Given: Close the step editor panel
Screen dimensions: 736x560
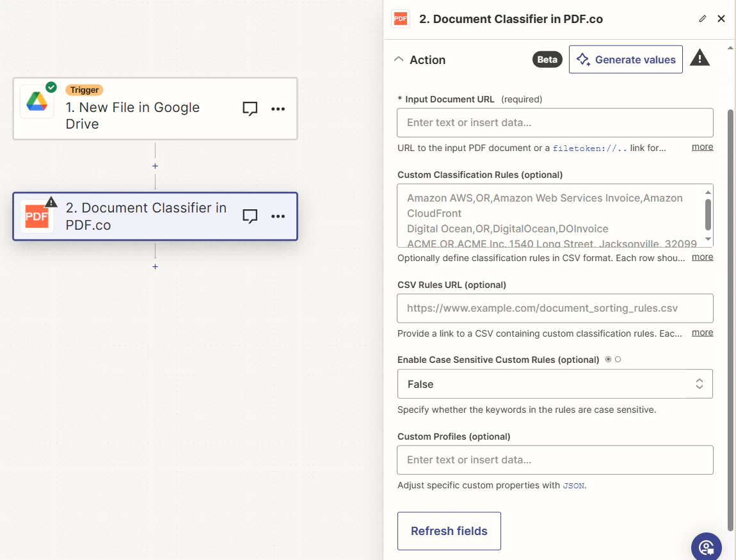Looking at the screenshot, I should click(x=721, y=19).
